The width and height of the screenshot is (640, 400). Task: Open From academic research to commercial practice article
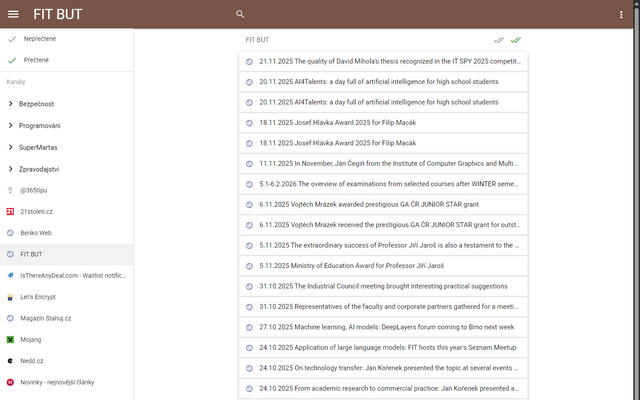[x=383, y=389]
